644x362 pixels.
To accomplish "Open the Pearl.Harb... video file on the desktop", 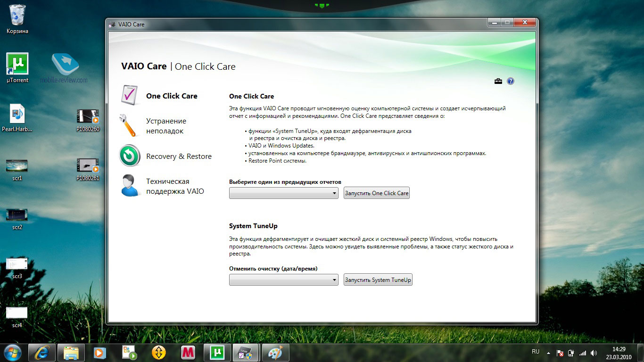I will point(17,118).
